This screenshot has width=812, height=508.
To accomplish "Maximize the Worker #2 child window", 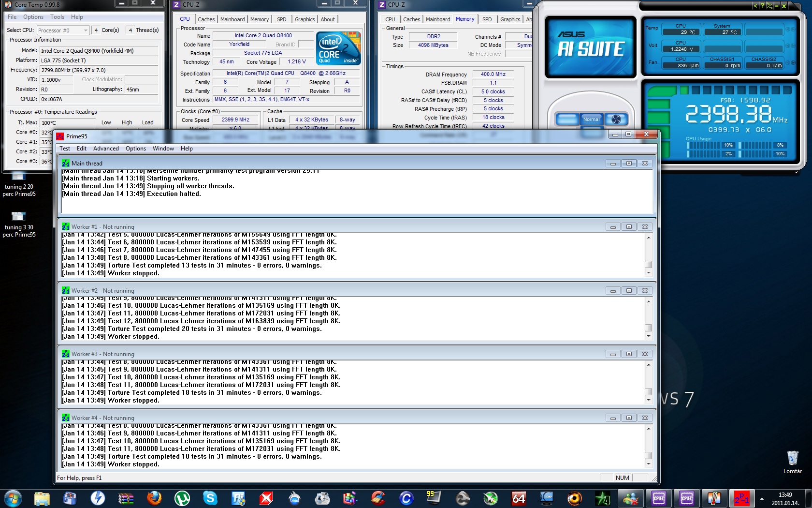I will (x=629, y=291).
